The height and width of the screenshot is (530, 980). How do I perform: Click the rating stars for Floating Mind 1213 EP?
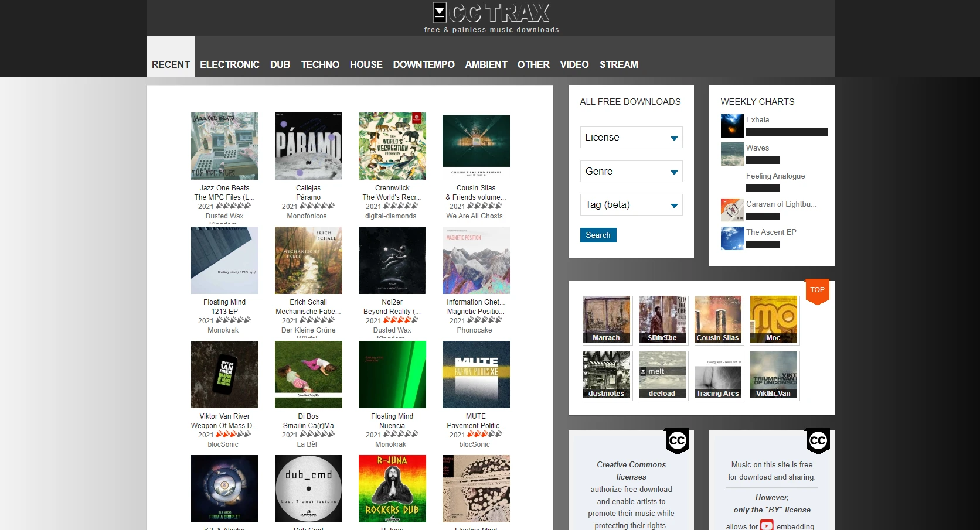pos(233,320)
